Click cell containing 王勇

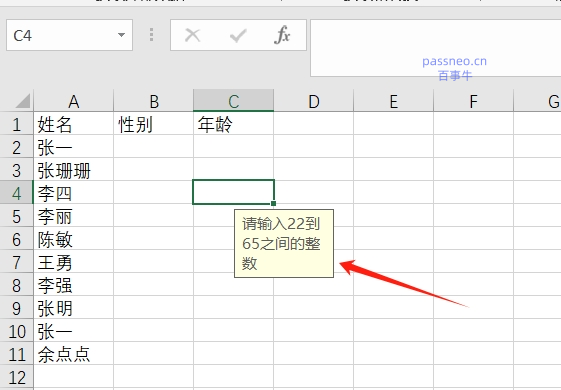74,262
